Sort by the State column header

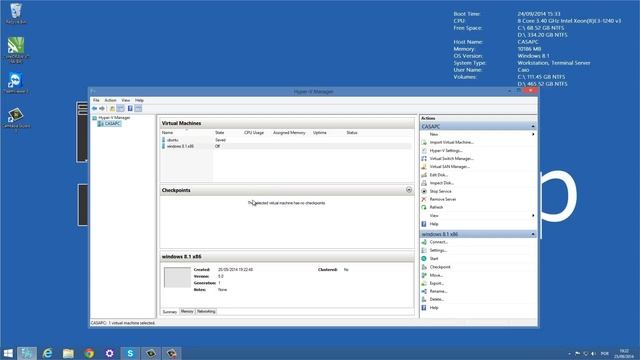point(220,133)
